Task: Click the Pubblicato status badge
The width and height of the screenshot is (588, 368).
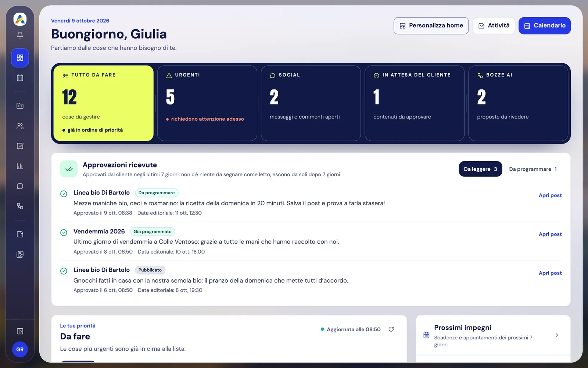Action: click(150, 270)
